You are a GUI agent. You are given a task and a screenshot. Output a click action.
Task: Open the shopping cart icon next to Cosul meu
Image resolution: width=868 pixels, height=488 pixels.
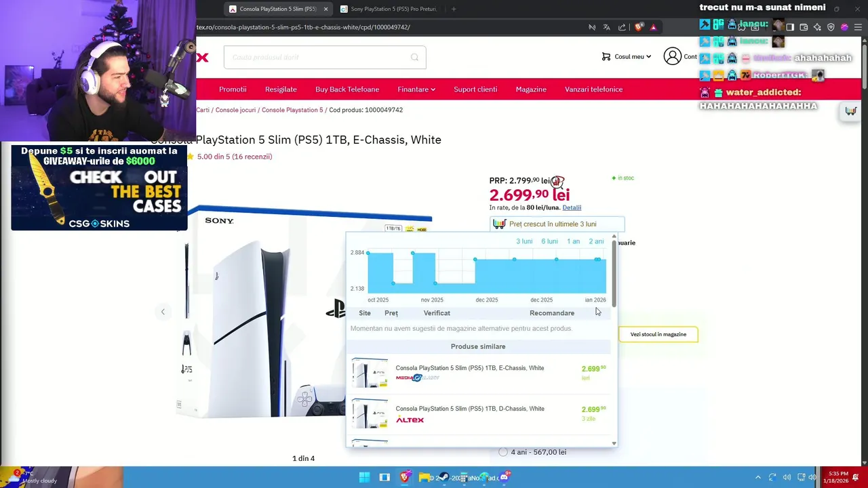click(x=606, y=57)
